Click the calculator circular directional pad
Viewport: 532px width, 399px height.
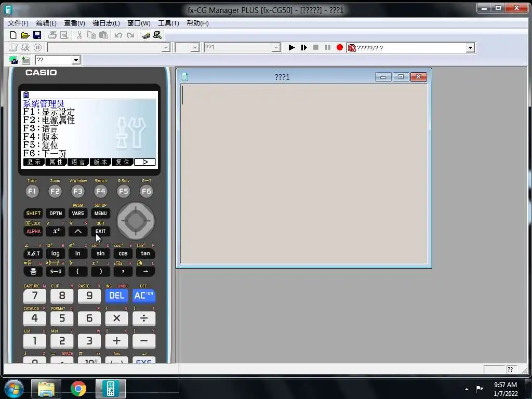136,221
